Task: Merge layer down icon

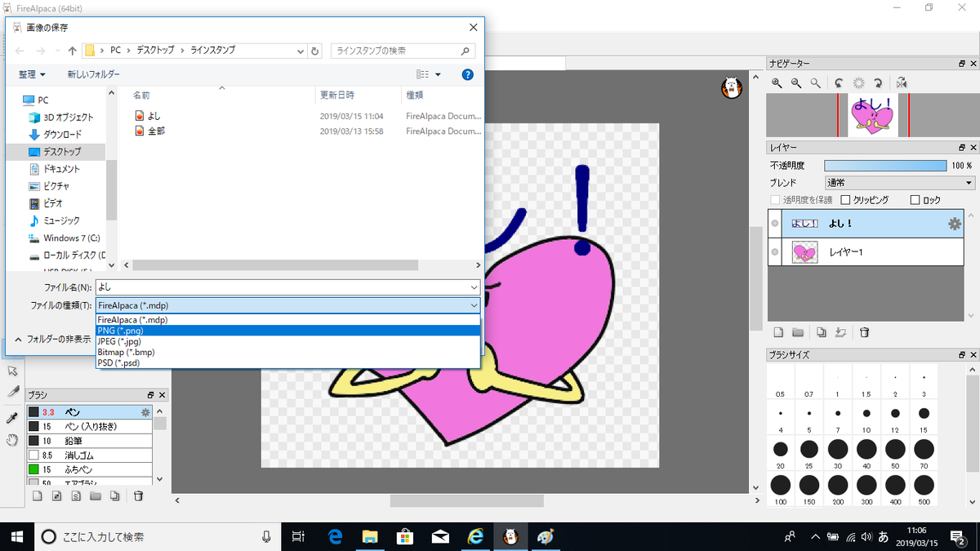Action: (x=841, y=332)
